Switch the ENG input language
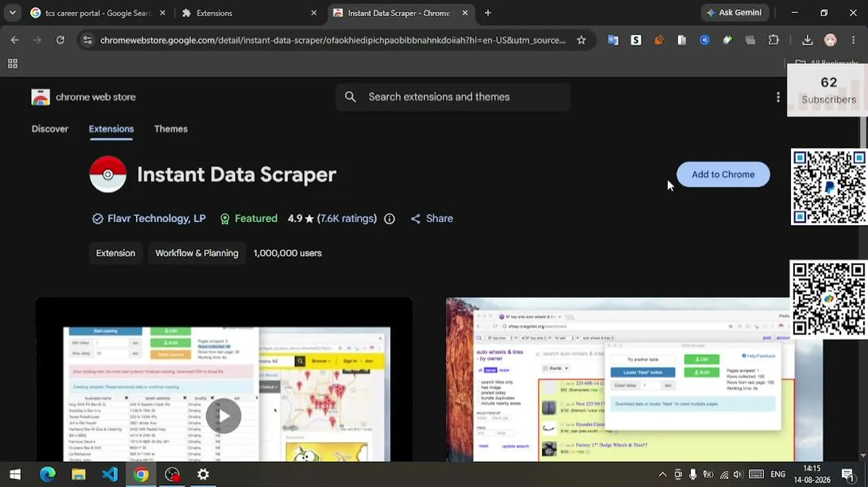This screenshot has height=487, width=868. click(778, 474)
